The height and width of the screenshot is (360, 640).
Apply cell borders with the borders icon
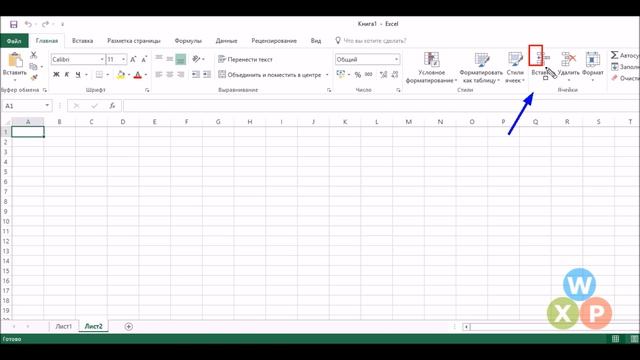(x=99, y=75)
